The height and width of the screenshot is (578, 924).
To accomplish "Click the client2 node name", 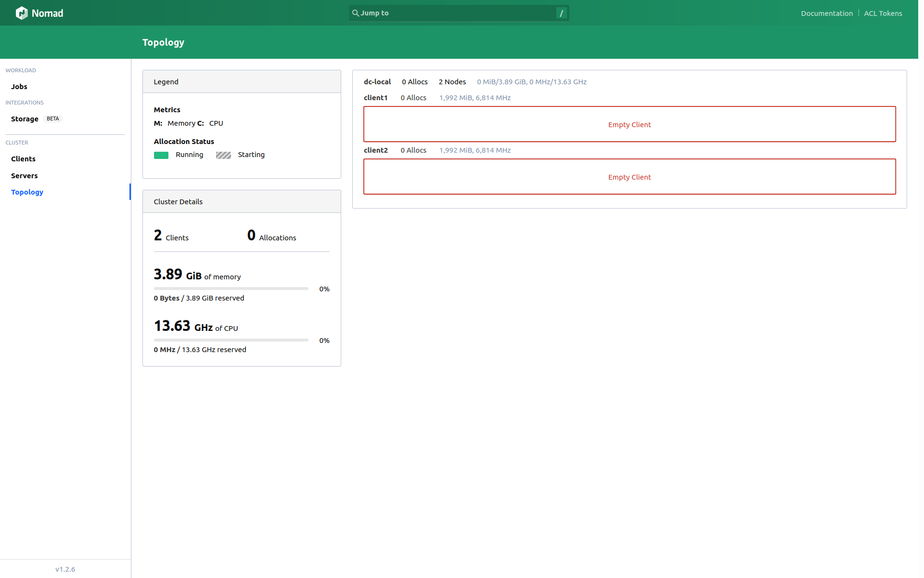I will (375, 150).
